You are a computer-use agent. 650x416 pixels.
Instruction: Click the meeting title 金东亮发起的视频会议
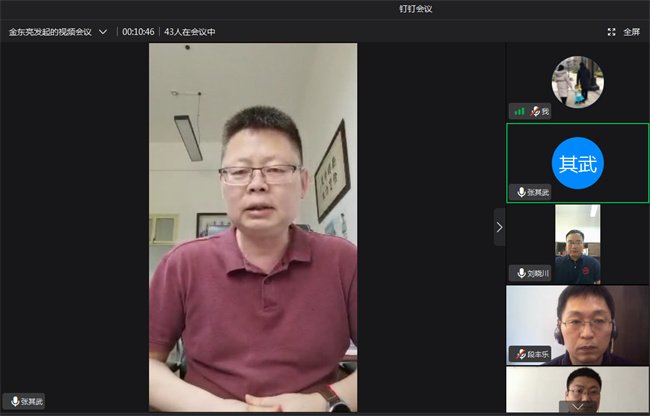(x=50, y=32)
